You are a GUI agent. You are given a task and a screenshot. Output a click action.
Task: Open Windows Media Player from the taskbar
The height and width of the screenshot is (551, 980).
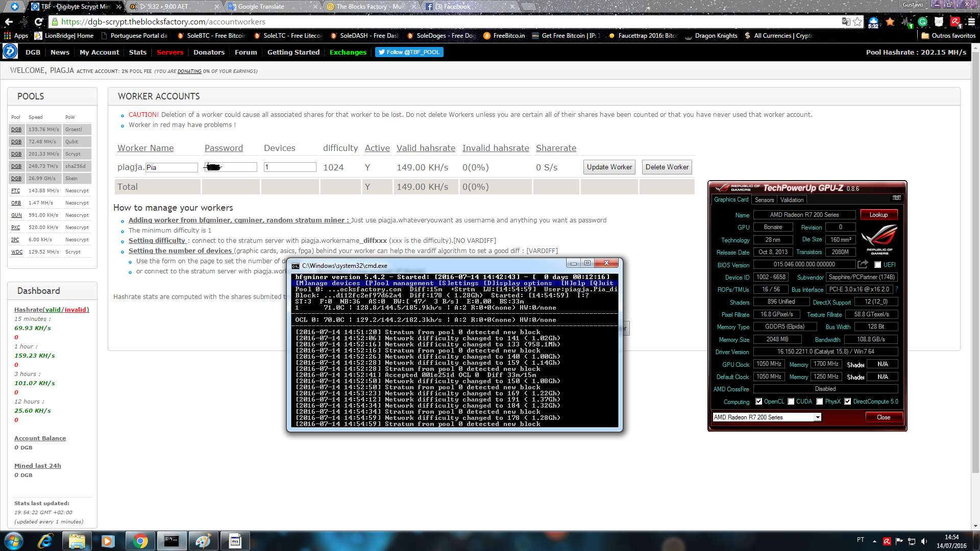point(108,541)
